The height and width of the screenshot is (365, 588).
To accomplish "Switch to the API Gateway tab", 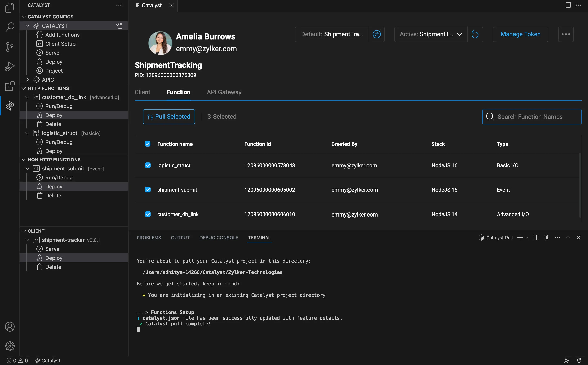I will point(224,92).
